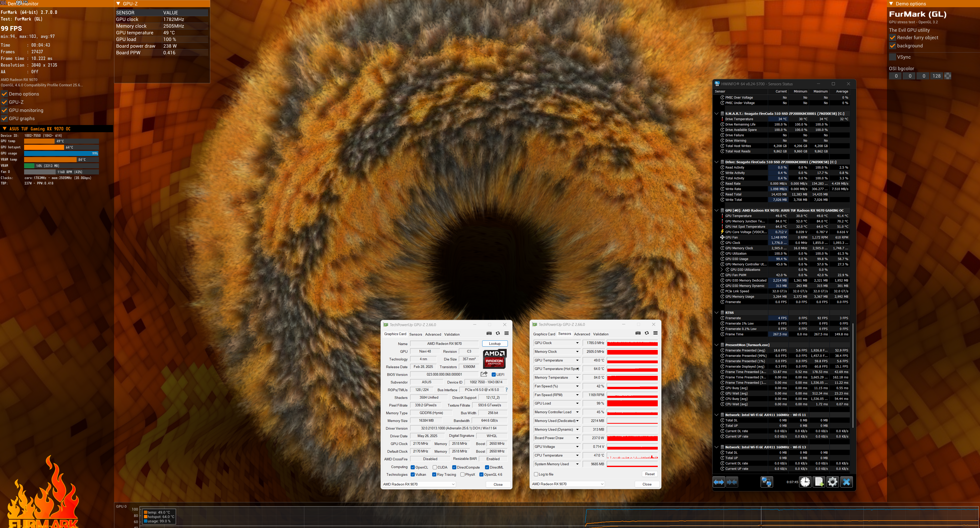Click GPU-Z app icon in Graphics Card titlebar
Screen dimensions: 980x528
(386, 325)
